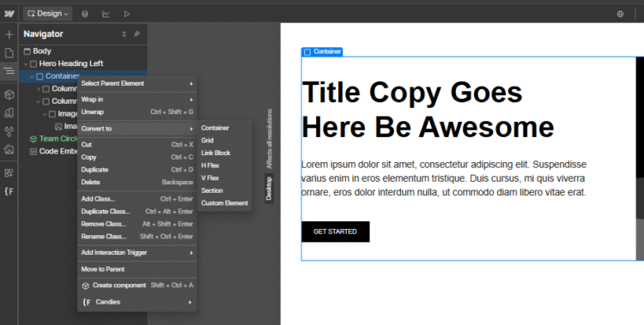Choose Rename Class from context menu
The height and width of the screenshot is (325, 644).
(x=137, y=237)
